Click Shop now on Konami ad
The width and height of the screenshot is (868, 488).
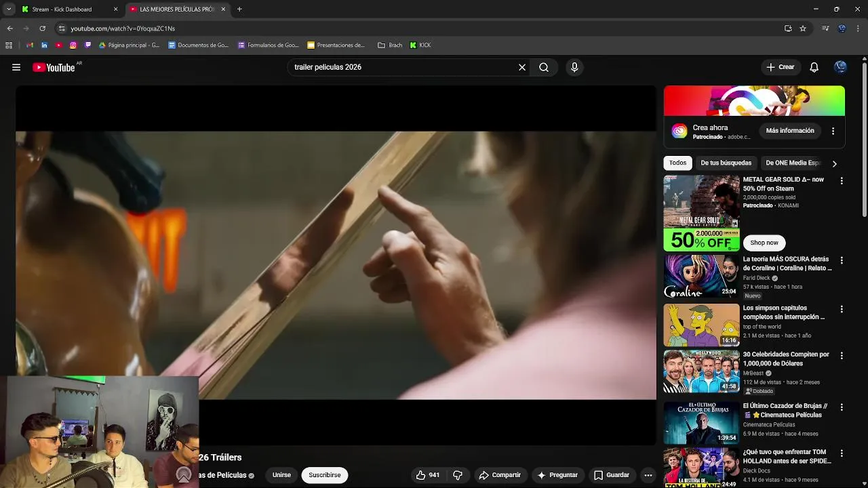764,243
